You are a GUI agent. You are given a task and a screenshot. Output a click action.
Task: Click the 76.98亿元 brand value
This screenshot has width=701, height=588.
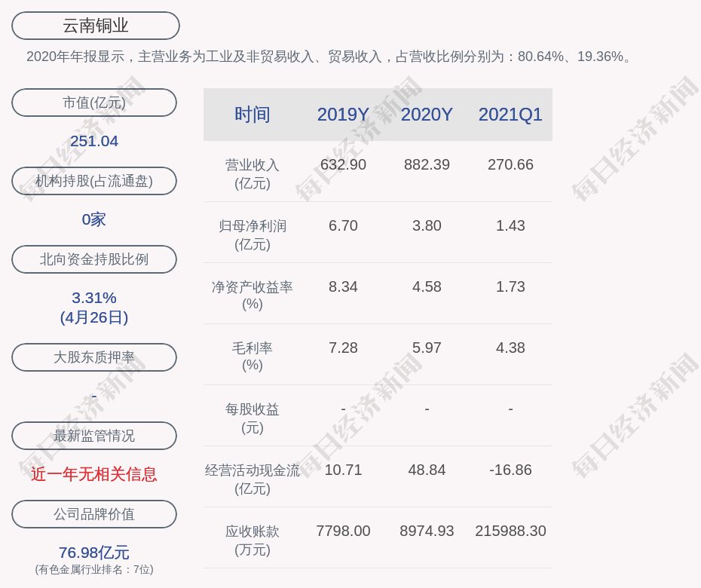click(94, 553)
